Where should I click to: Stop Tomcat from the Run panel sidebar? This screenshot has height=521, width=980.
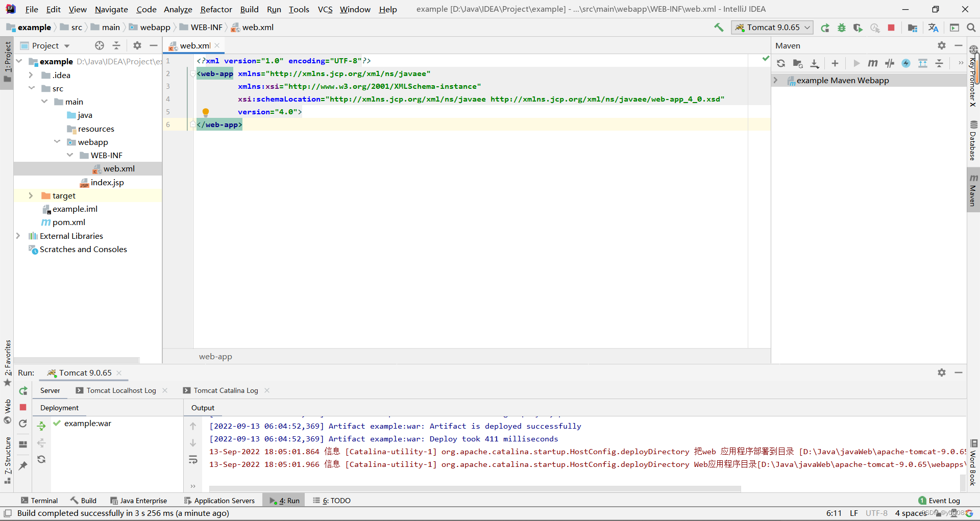tap(23, 407)
